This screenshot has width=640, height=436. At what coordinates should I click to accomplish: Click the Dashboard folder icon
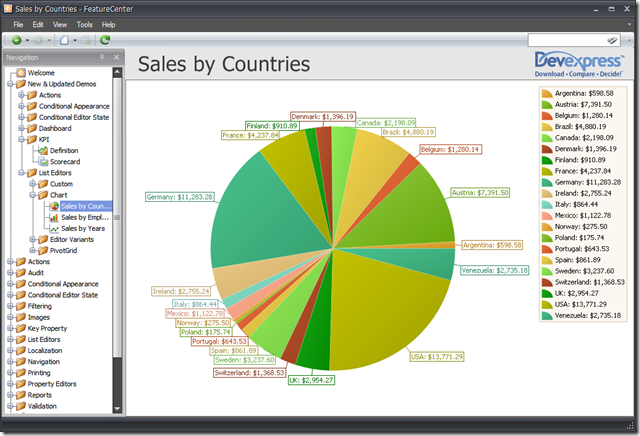tap(32, 128)
